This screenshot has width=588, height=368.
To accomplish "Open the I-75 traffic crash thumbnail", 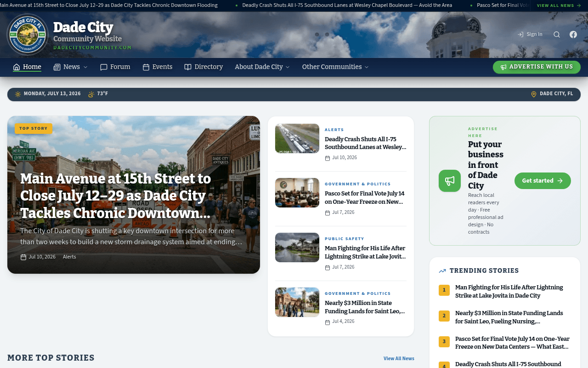I will click(297, 138).
